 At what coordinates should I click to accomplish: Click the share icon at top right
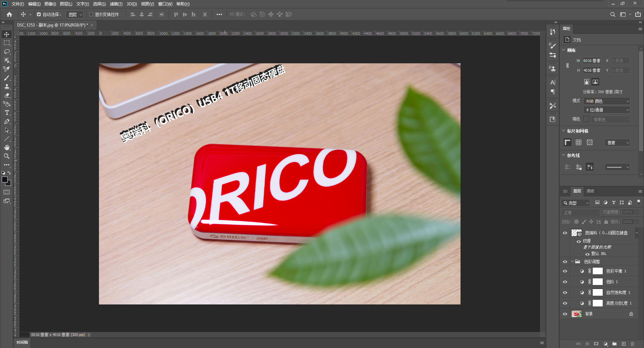[638, 14]
